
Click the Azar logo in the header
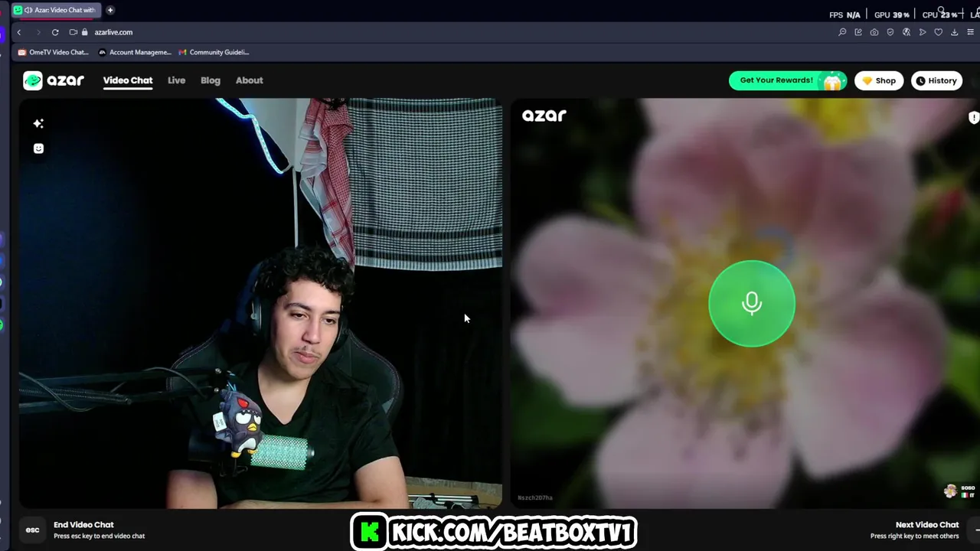pyautogui.click(x=54, y=80)
